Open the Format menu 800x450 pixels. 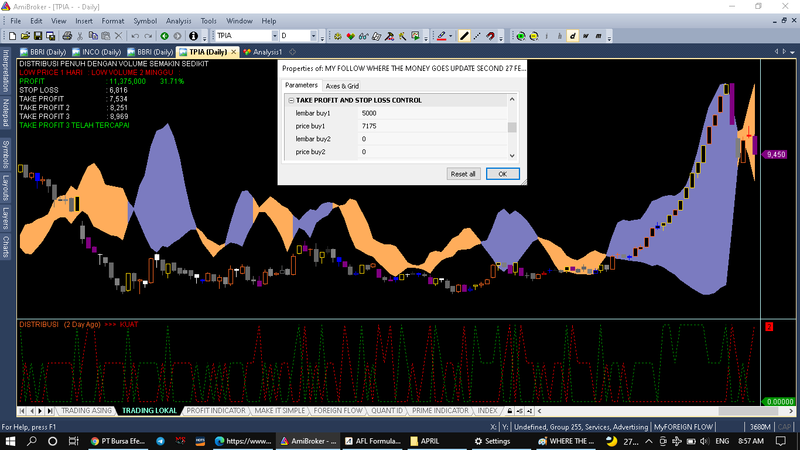point(113,21)
